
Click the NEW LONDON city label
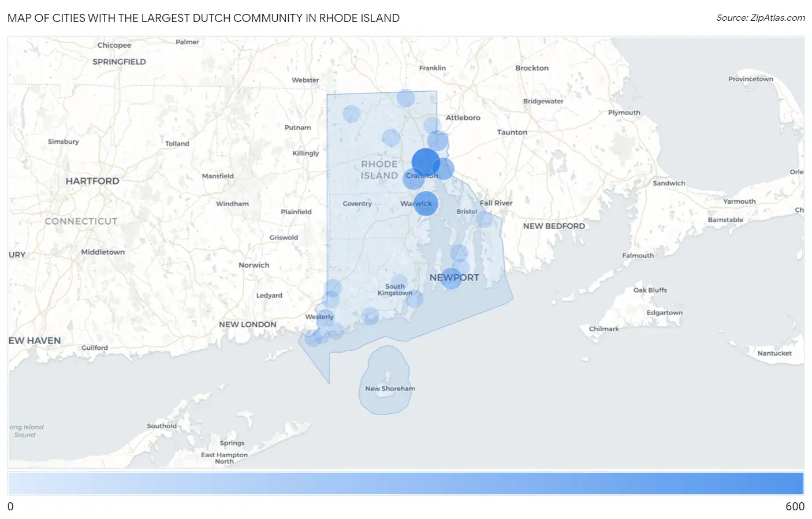[247, 324]
